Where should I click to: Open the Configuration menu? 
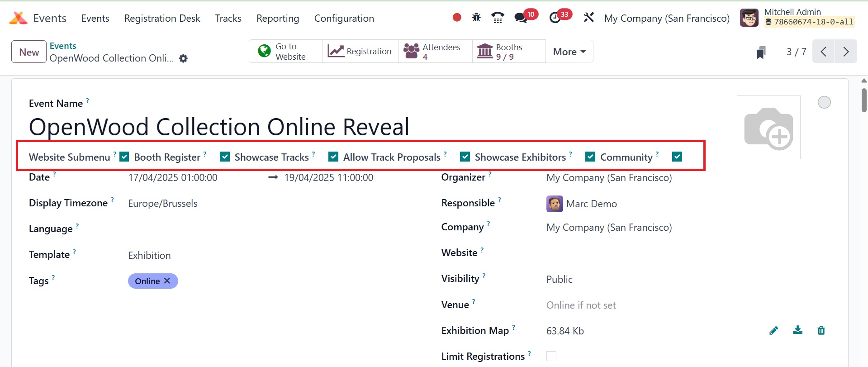tap(344, 18)
